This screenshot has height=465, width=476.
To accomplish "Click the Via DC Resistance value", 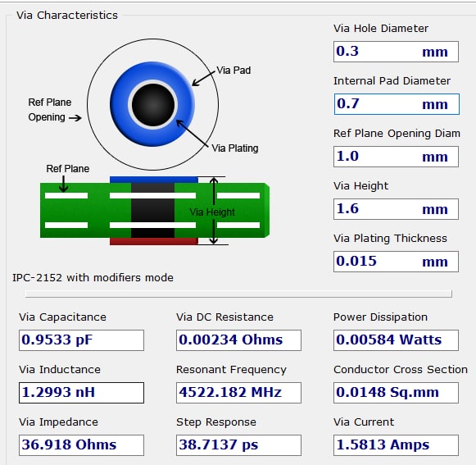I will (x=238, y=340).
